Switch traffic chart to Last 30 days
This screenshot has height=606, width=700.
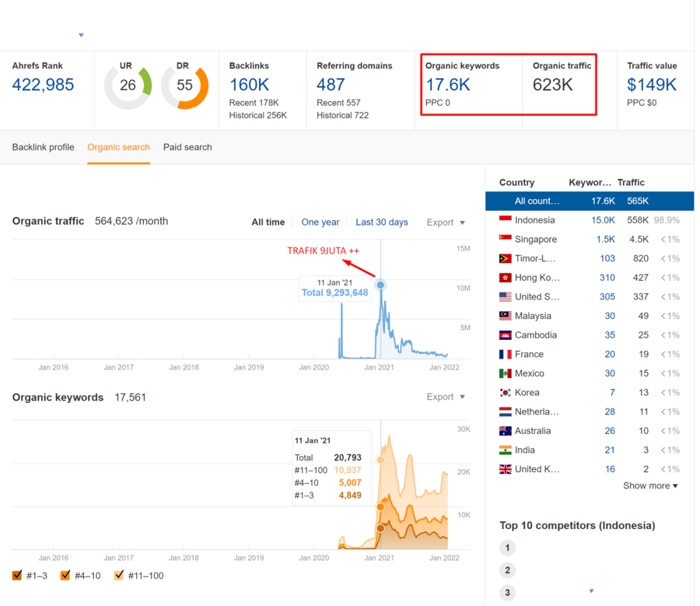(382, 222)
